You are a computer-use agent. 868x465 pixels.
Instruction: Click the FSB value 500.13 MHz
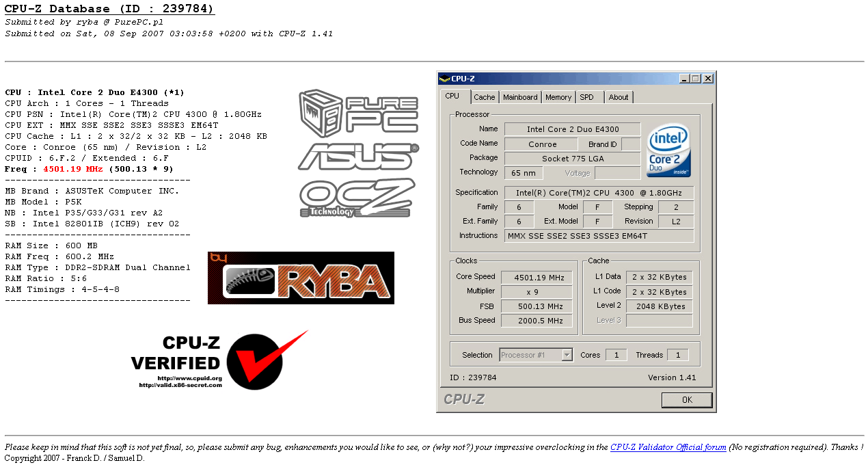click(537, 307)
